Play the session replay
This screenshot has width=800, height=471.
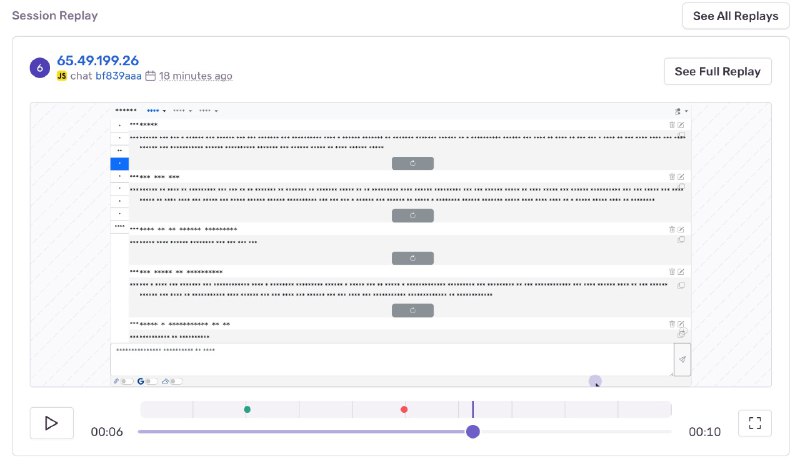pos(51,423)
